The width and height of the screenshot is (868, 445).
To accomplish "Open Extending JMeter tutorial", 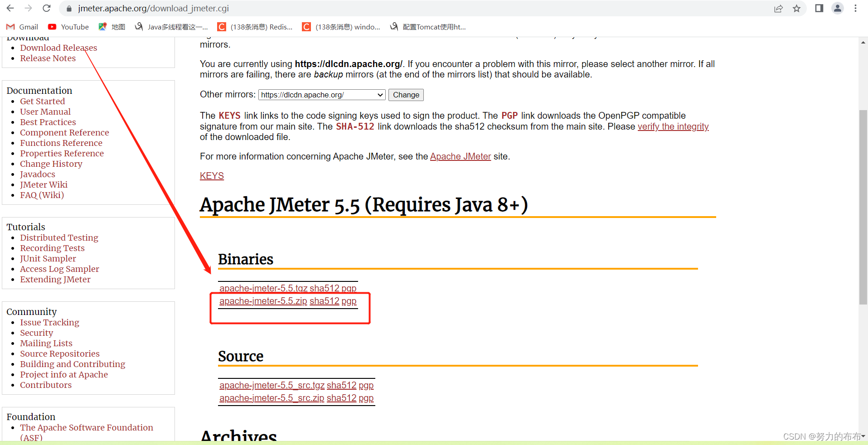I will tap(55, 279).
